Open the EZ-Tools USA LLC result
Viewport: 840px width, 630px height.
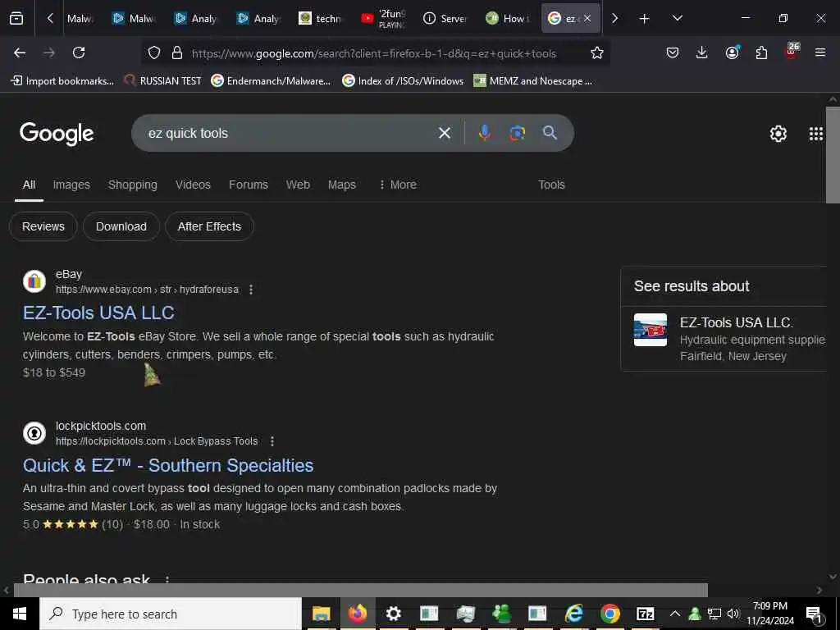click(x=98, y=313)
